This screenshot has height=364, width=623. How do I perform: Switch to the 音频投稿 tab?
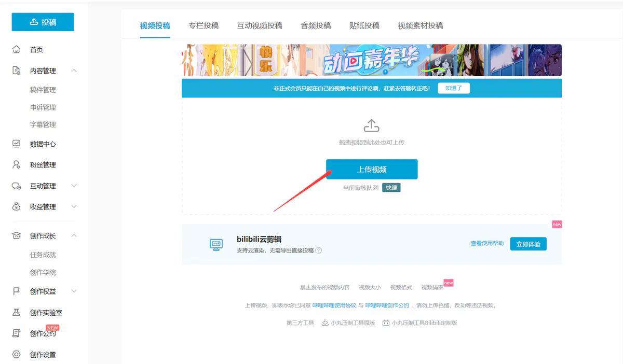coord(315,25)
